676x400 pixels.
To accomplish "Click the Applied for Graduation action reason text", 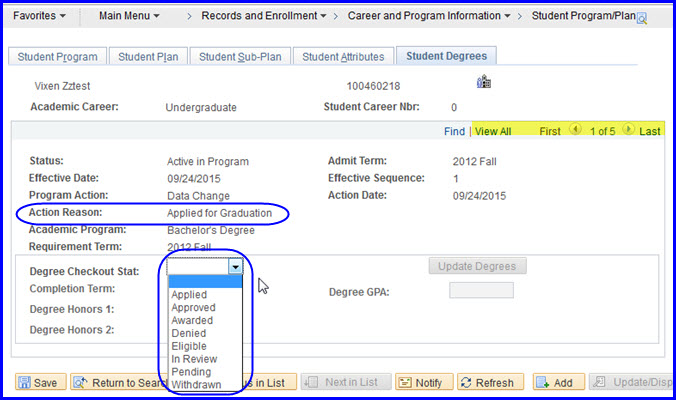I will point(219,213).
